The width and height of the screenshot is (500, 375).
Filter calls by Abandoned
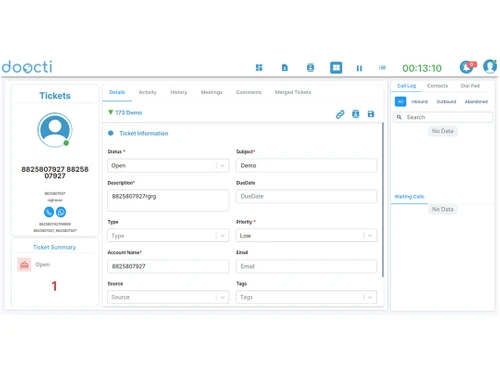(x=476, y=102)
